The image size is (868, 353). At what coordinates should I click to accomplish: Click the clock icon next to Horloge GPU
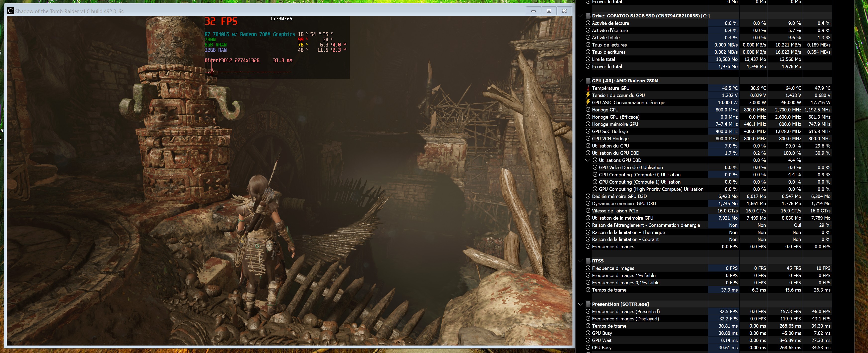coord(588,110)
